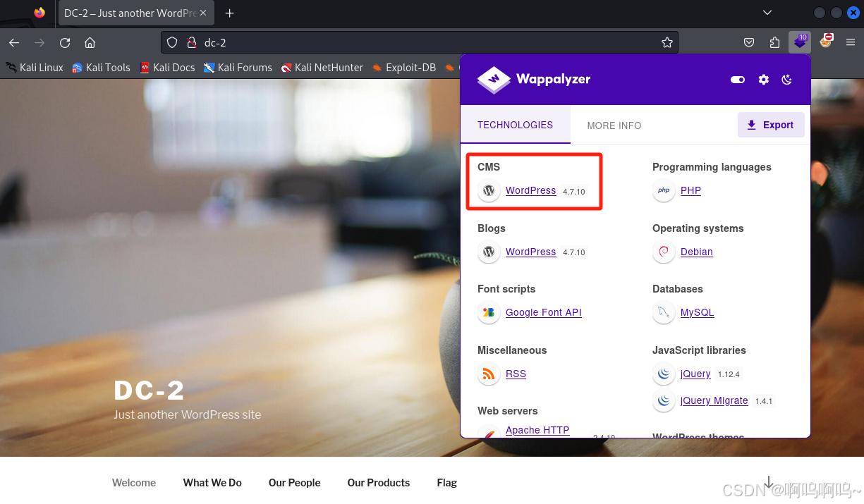Click the Debian swirl icon

tap(664, 252)
